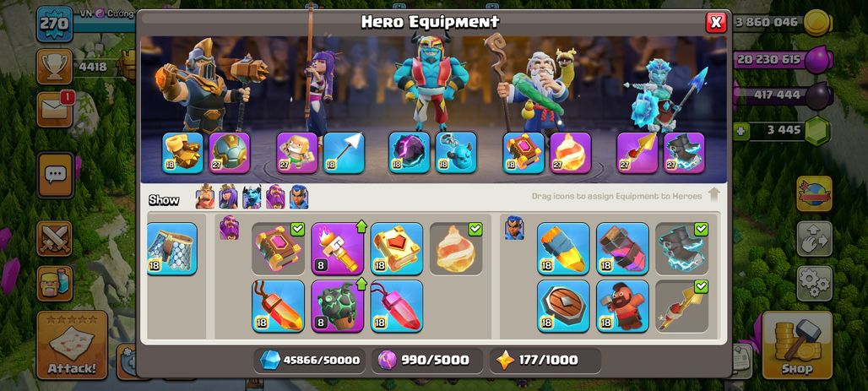Image resolution: width=868 pixels, height=391 pixels.
Task: Toggle Archer Queen filter in Show row
Action: coord(228,197)
